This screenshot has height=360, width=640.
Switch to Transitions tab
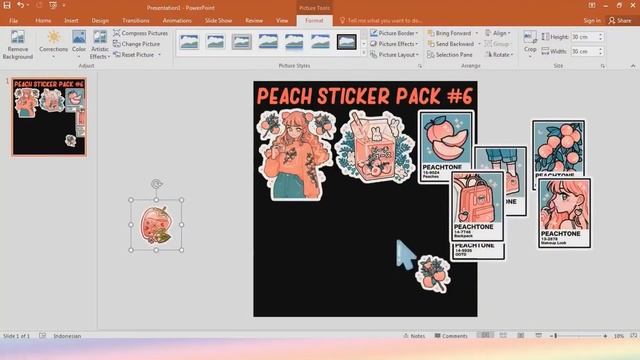tap(136, 20)
